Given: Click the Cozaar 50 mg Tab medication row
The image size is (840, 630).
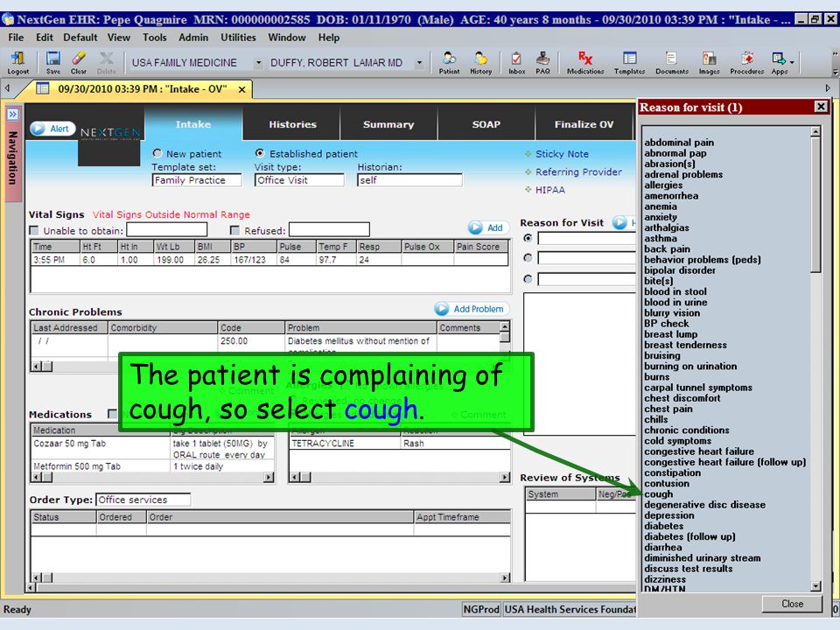Looking at the screenshot, I should tap(154, 449).
